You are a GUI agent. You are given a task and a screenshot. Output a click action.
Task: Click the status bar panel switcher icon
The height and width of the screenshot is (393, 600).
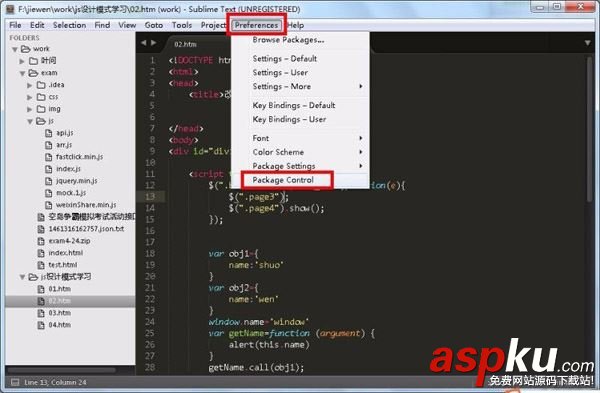[15, 382]
